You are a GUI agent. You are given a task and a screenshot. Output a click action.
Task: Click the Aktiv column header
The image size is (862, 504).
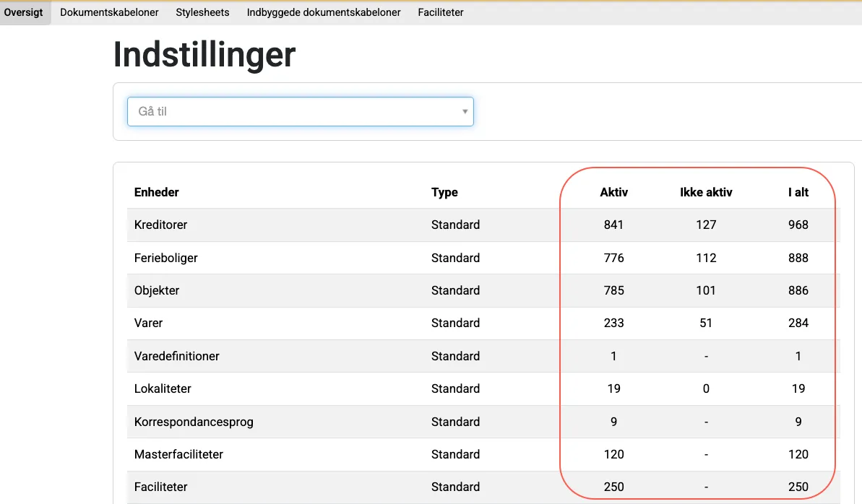coord(613,192)
